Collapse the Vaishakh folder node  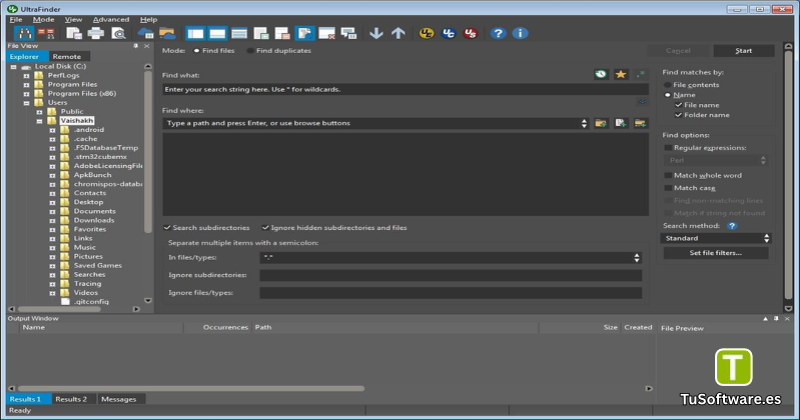(39, 121)
